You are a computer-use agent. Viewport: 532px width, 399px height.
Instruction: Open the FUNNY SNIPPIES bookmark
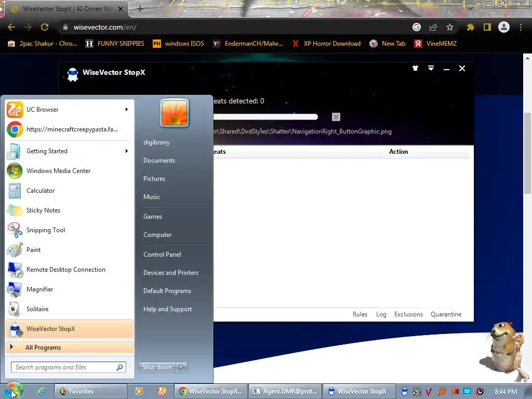[x=115, y=44]
